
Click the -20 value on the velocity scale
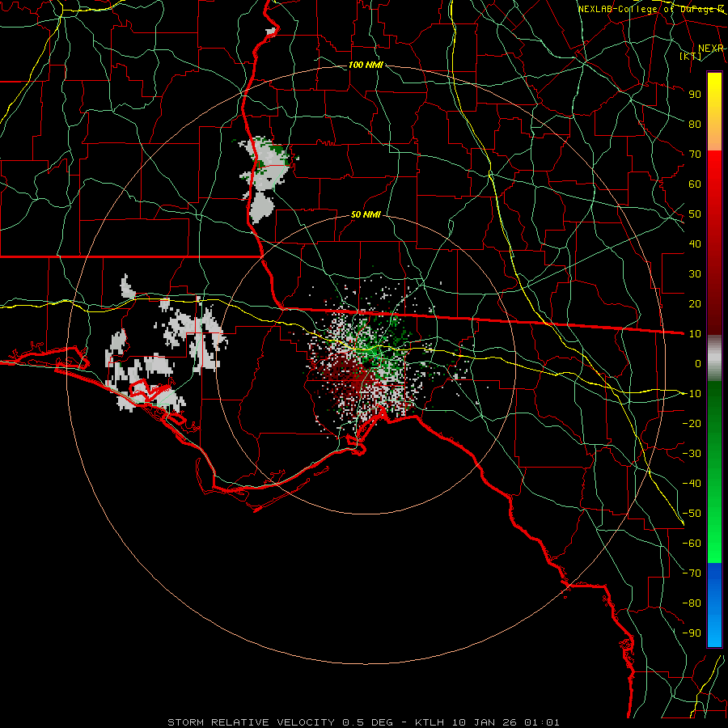(692, 423)
